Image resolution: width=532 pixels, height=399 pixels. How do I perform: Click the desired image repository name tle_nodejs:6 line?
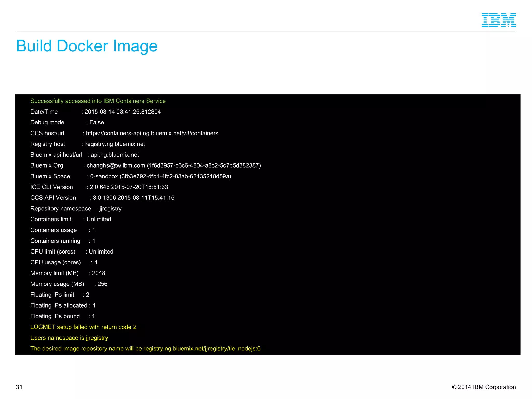[x=145, y=349]
